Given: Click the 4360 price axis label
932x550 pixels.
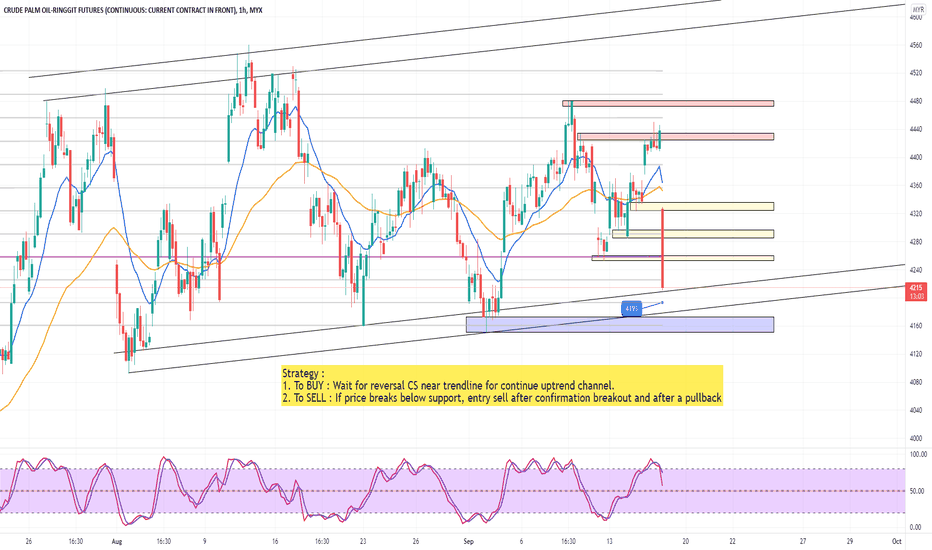Looking at the screenshot, I should (x=915, y=186).
